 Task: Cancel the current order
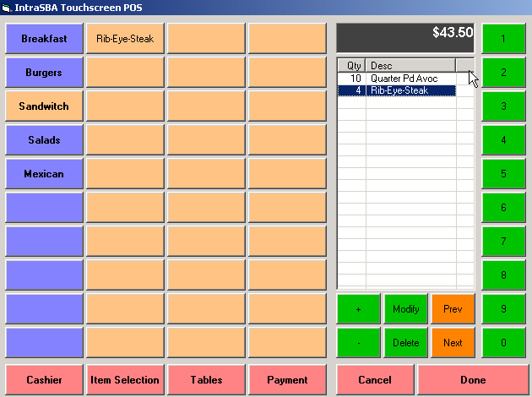point(375,380)
